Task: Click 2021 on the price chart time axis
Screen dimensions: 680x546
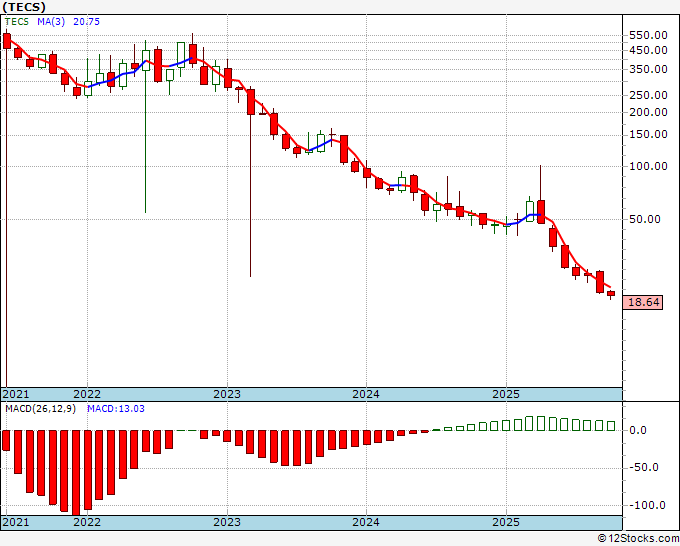Action: 16,394
